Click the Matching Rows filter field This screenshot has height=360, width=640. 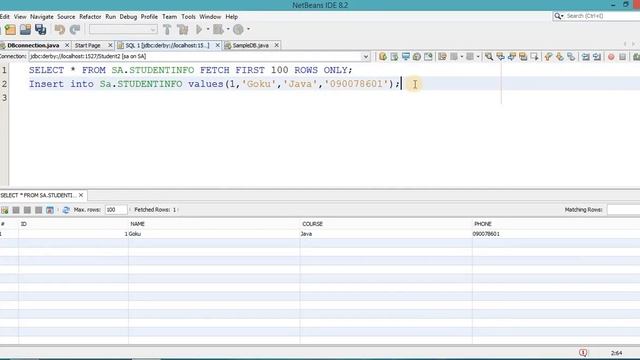pyautogui.click(x=623, y=210)
